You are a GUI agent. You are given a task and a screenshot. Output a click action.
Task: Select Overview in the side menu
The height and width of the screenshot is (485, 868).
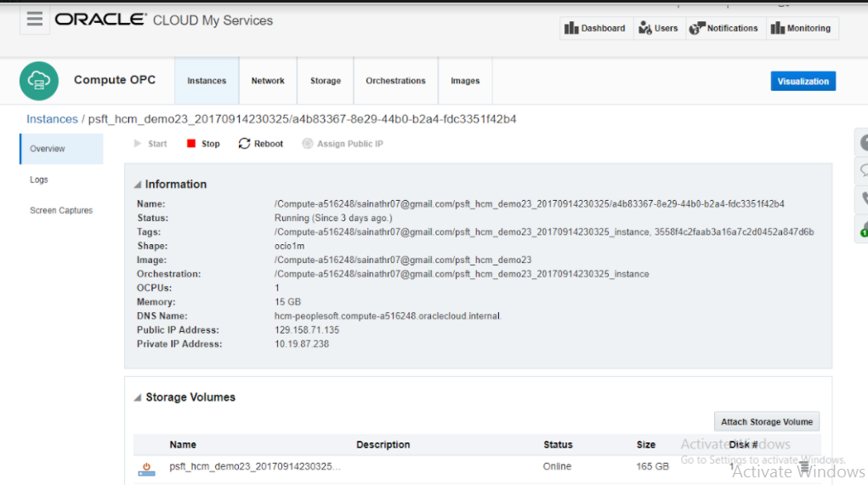pos(61,149)
